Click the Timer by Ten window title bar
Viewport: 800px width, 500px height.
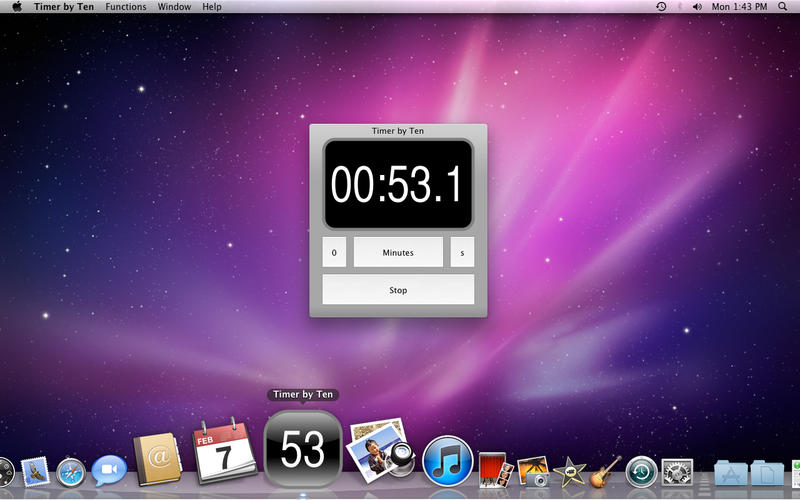pyautogui.click(x=398, y=131)
